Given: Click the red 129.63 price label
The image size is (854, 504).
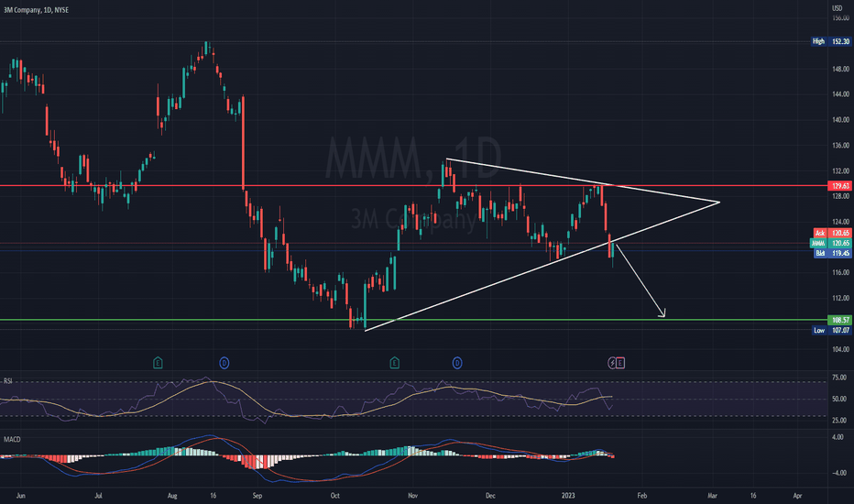Looking at the screenshot, I should (x=840, y=186).
